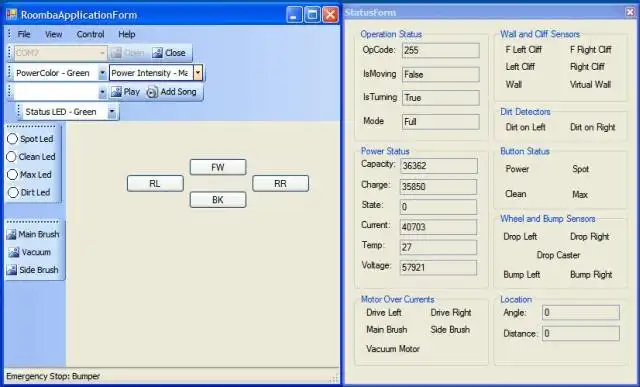Click the Angle field in Location
The height and width of the screenshot is (387, 640).
581,313
